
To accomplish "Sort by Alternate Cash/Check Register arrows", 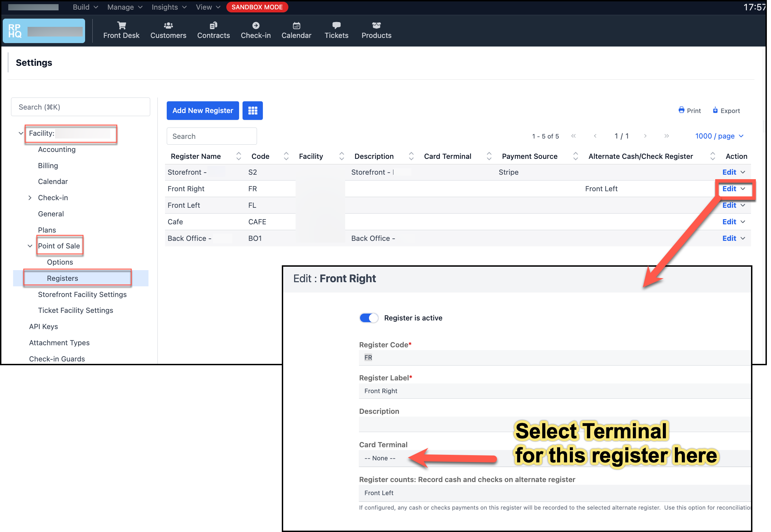I will (x=713, y=156).
